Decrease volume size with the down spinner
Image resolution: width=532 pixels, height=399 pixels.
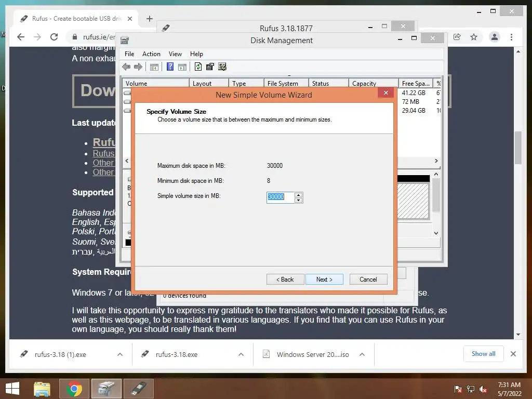[298, 200]
